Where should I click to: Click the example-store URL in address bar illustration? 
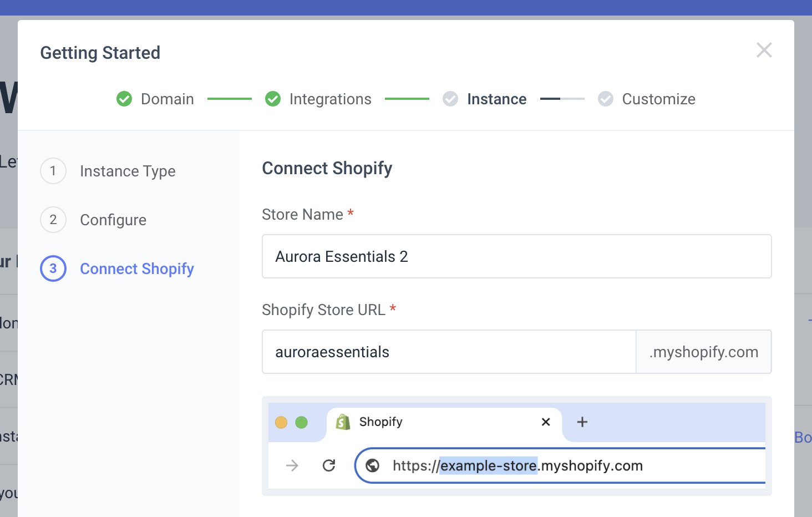click(489, 465)
